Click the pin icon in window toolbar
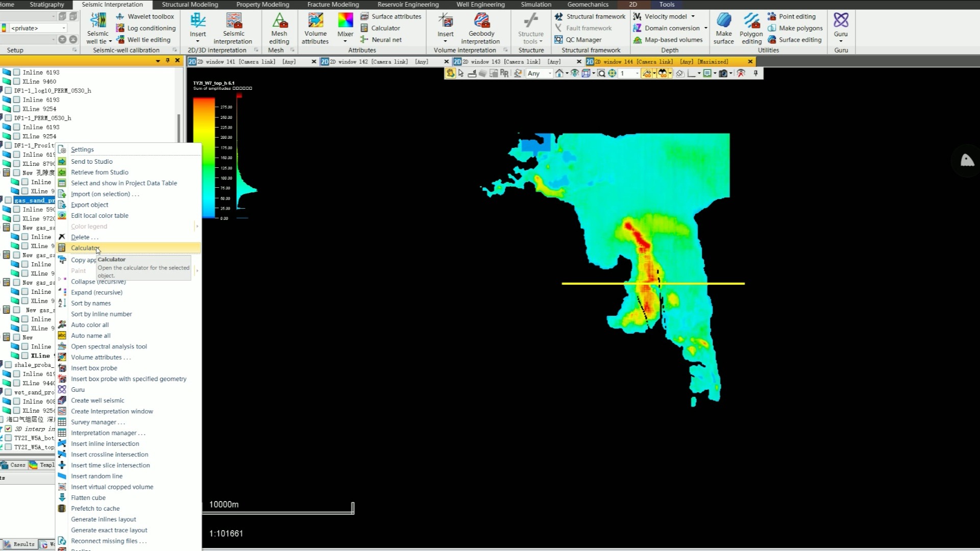This screenshot has height=551, width=980. click(x=755, y=73)
